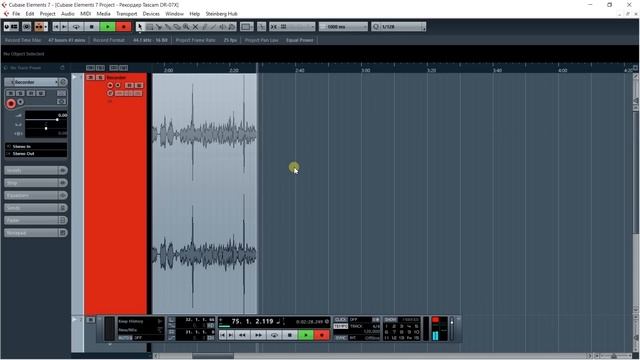The height and width of the screenshot is (360, 640).
Task: Toggle Cycle in the top toolbar
Action: click(x=76, y=27)
